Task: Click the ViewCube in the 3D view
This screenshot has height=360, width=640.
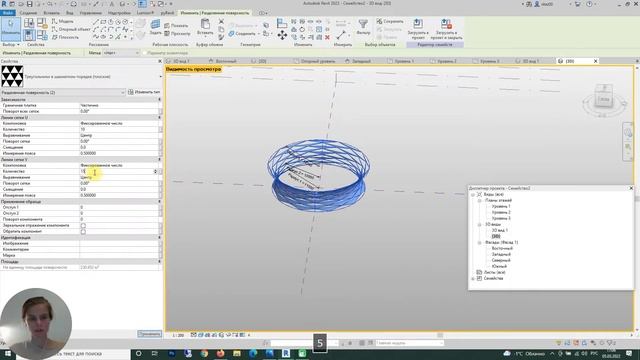Action: (x=604, y=99)
